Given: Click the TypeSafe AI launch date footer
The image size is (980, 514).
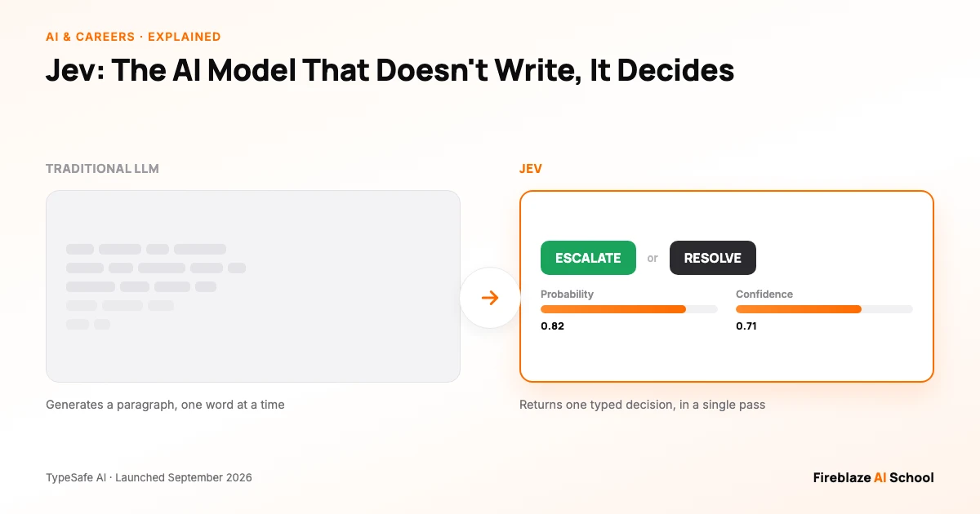Looking at the screenshot, I should pyautogui.click(x=149, y=477).
